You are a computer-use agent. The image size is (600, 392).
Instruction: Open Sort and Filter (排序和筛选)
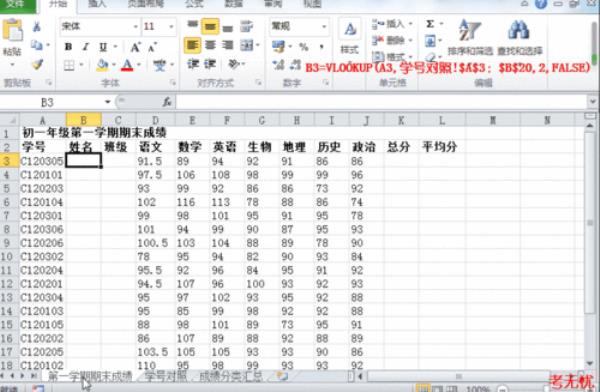(470, 37)
